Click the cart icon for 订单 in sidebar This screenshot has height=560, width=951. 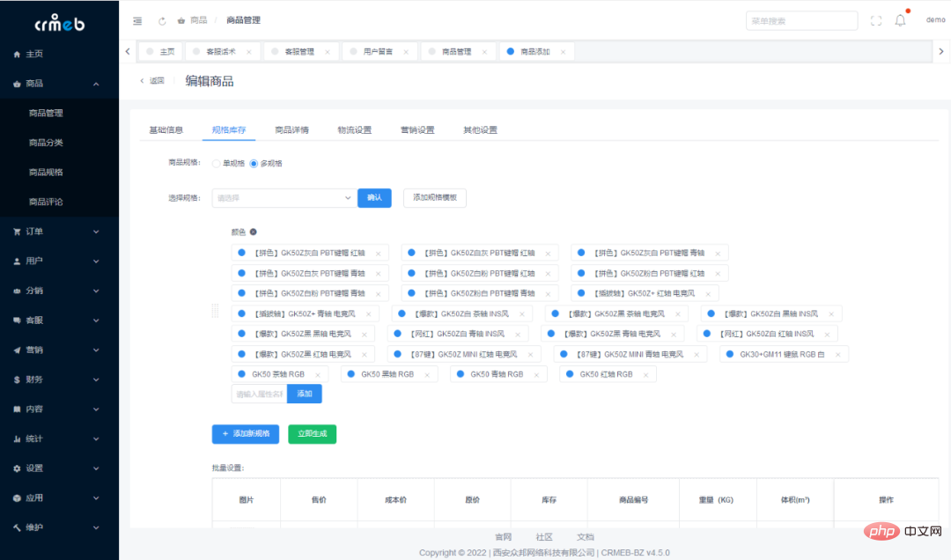pyautogui.click(x=17, y=232)
